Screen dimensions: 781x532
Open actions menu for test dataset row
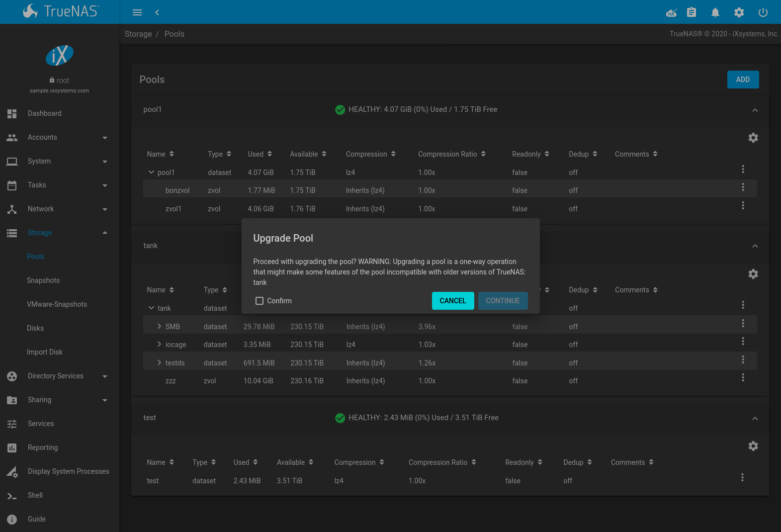click(743, 477)
